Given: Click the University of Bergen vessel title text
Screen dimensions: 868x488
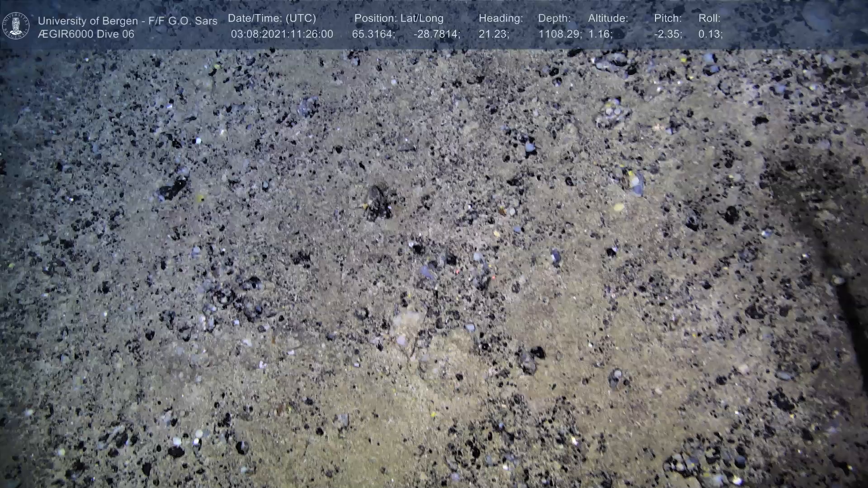Looking at the screenshot, I should (x=127, y=21).
